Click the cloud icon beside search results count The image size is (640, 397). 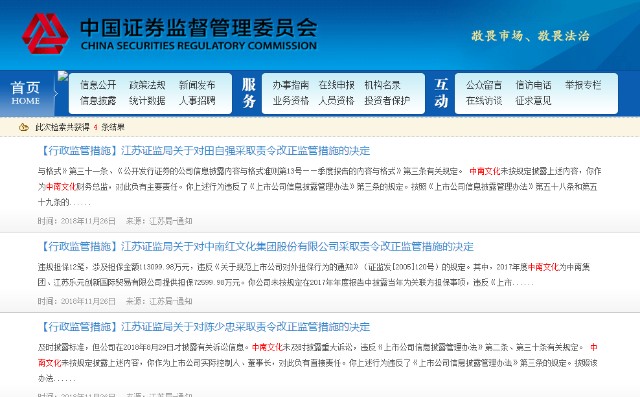pos(24,127)
